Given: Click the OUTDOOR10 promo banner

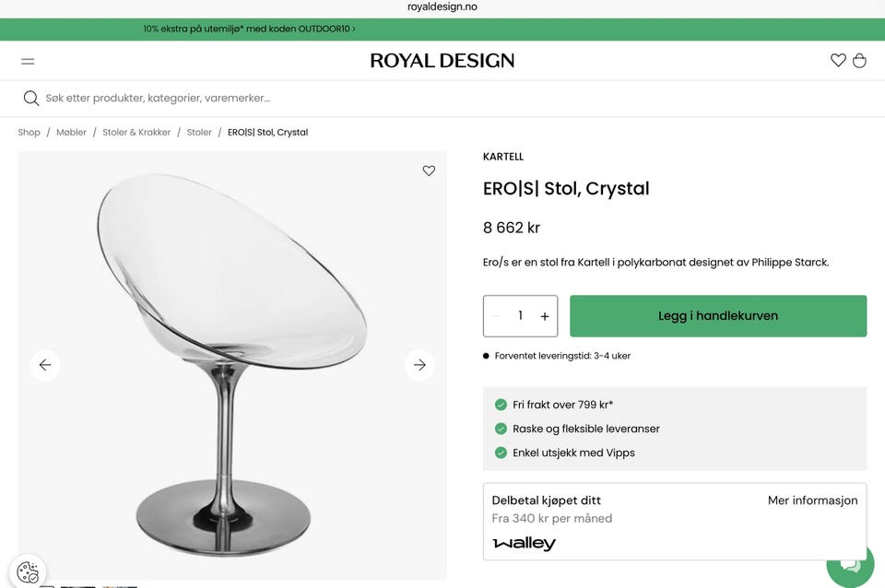Looking at the screenshot, I should click(249, 29).
